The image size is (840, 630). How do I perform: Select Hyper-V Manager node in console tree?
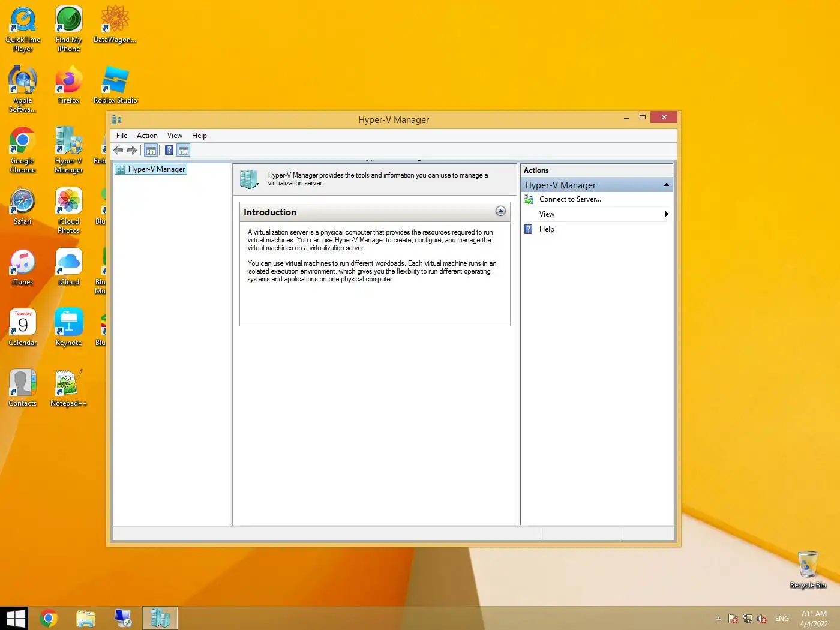[x=151, y=169]
